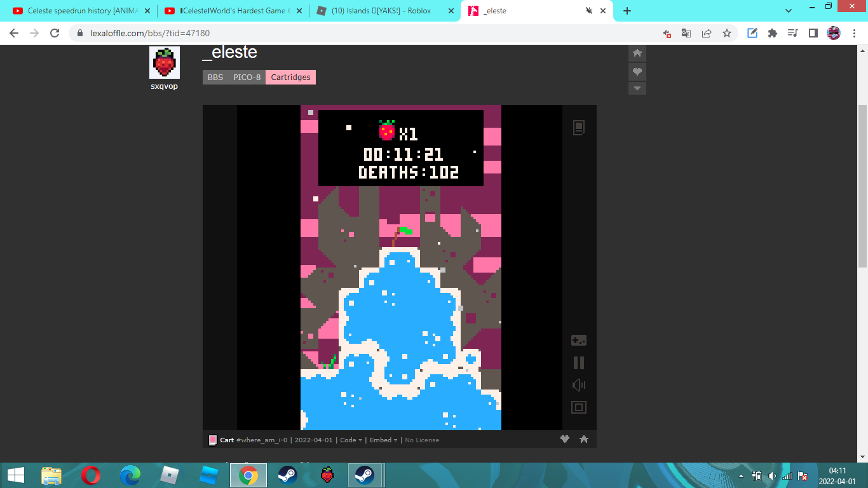Mute the PICO-8 player sound
Screen dimensions: 868x488
(x=578, y=385)
